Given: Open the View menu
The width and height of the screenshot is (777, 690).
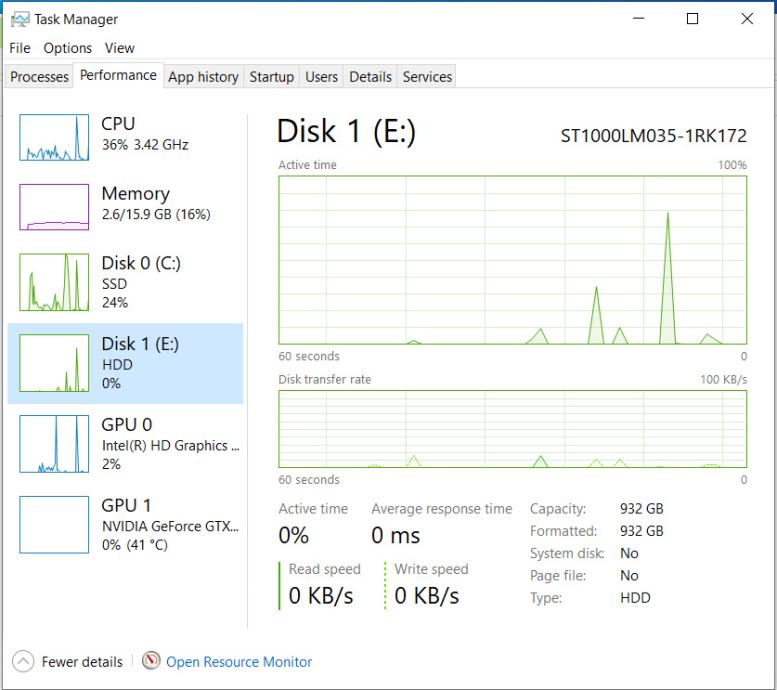Looking at the screenshot, I should [119, 48].
